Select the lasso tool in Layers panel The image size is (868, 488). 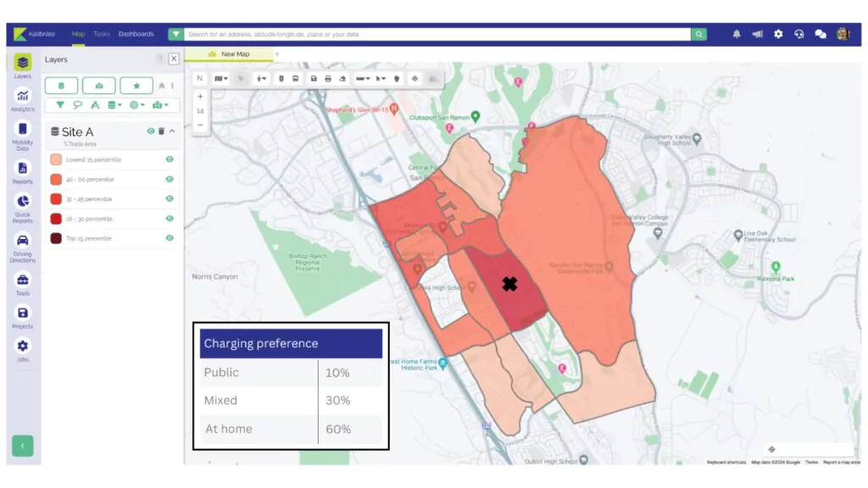[x=77, y=105]
